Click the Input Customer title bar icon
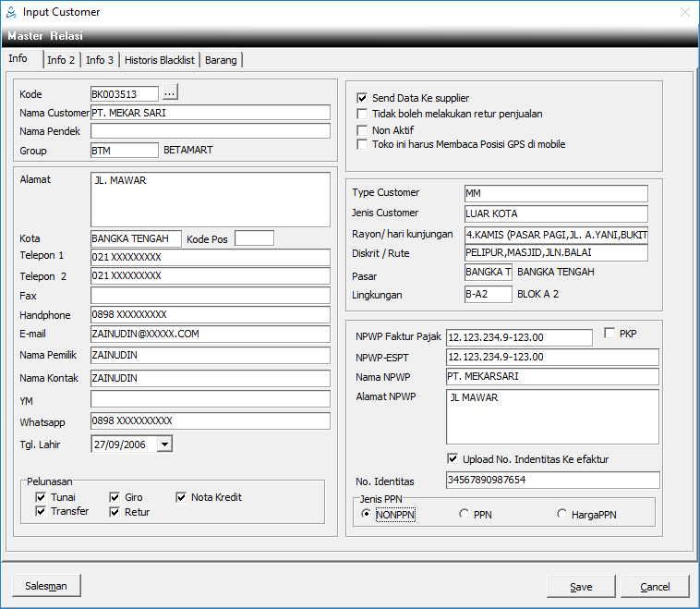The image size is (700, 609). coord(11,13)
